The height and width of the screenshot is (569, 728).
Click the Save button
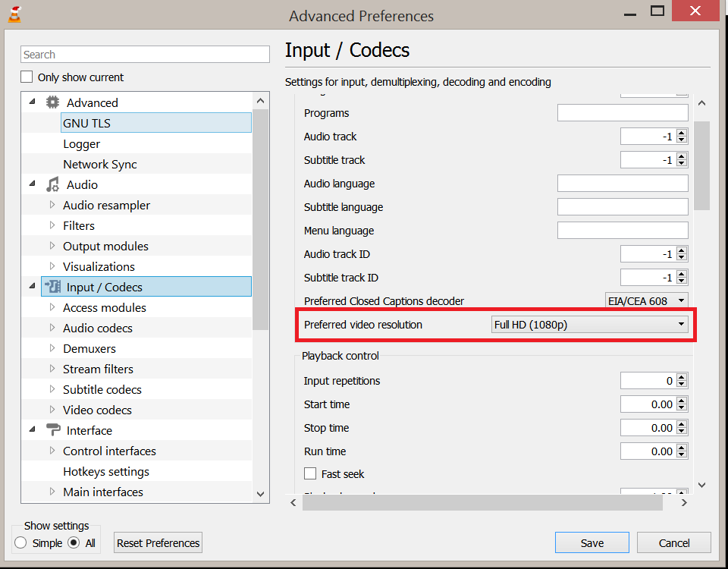[x=592, y=542]
